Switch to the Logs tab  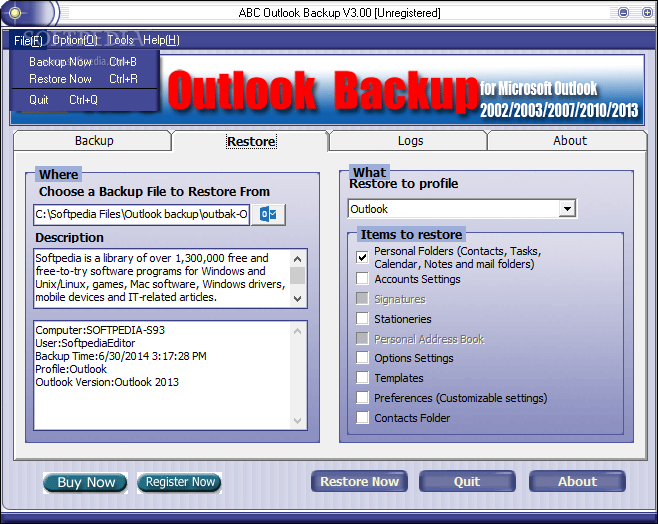click(x=410, y=141)
